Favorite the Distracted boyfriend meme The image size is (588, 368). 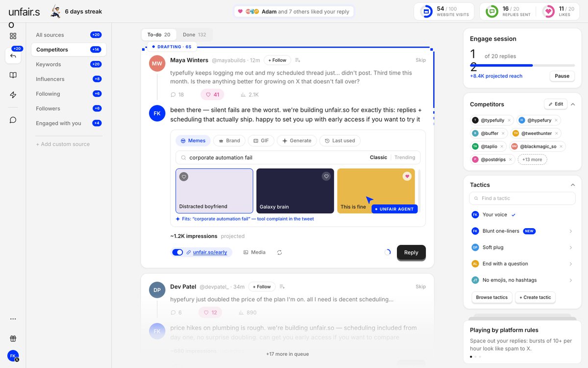click(x=184, y=177)
